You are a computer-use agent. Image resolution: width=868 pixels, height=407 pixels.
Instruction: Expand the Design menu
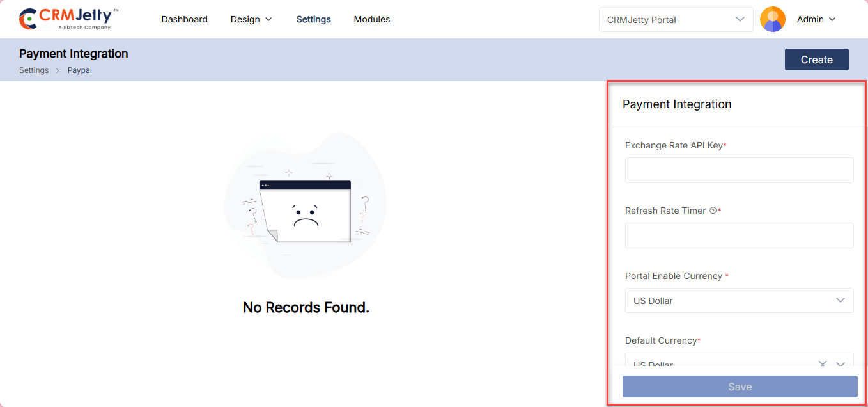click(x=251, y=19)
